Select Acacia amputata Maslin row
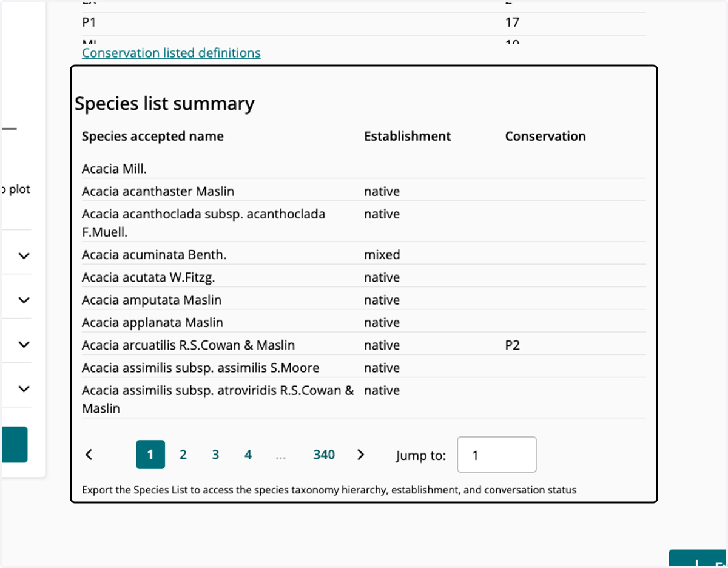 tap(364, 300)
